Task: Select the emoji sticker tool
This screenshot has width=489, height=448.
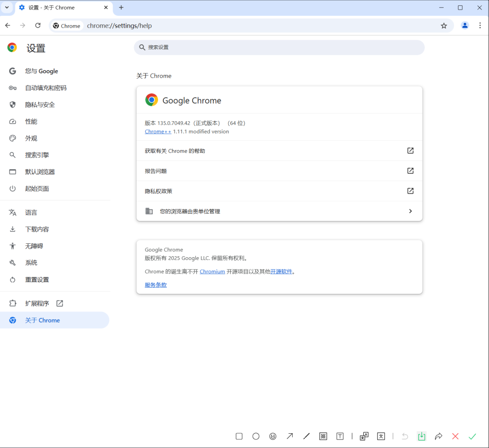Action: [273, 436]
